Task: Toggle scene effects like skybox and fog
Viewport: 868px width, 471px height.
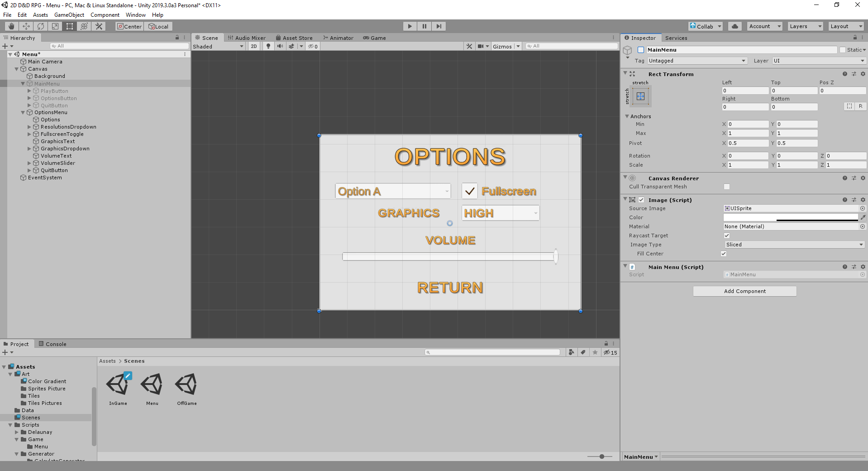Action: point(291,46)
